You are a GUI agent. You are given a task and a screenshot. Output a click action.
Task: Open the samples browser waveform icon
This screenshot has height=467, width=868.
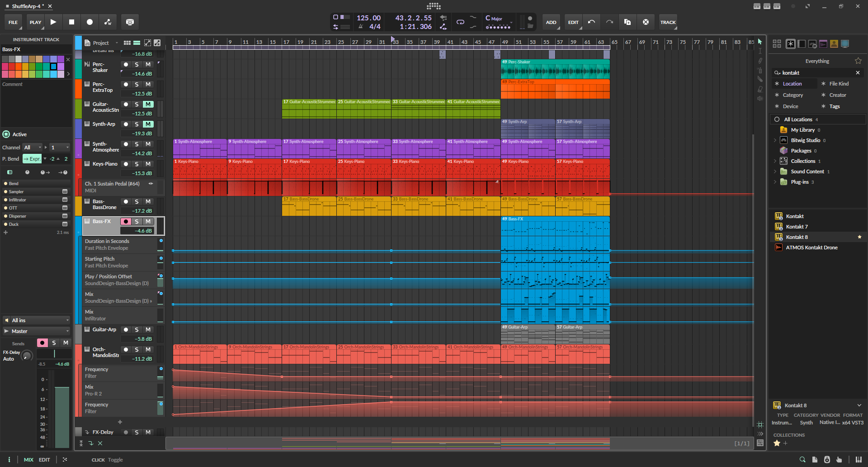(x=823, y=44)
